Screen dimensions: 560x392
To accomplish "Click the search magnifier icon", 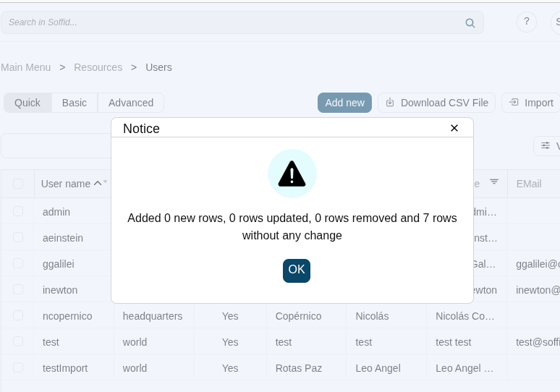I will point(470,22).
